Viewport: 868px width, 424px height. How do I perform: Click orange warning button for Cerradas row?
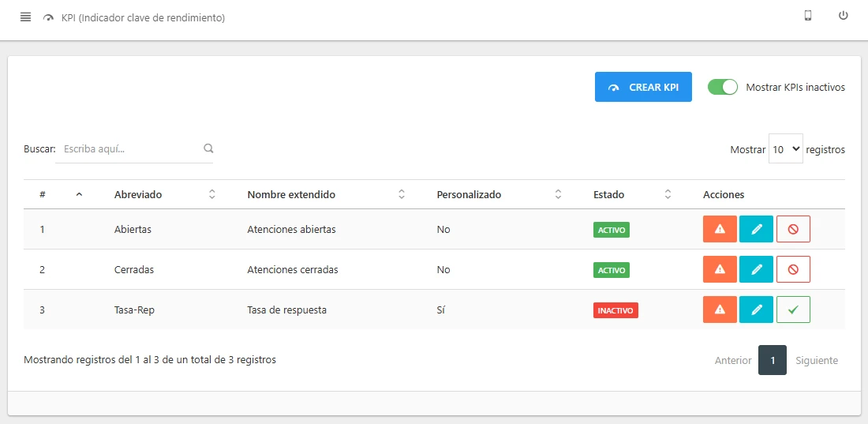[720, 269]
